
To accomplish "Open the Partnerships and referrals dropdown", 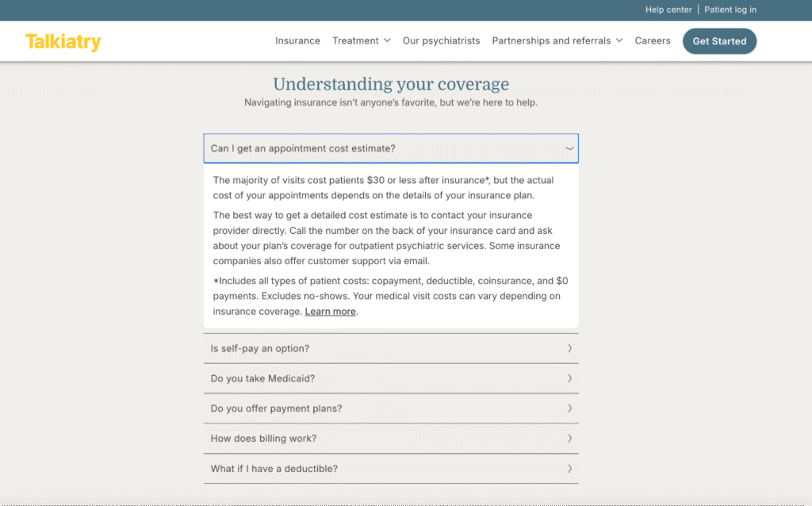I will pyautogui.click(x=557, y=41).
